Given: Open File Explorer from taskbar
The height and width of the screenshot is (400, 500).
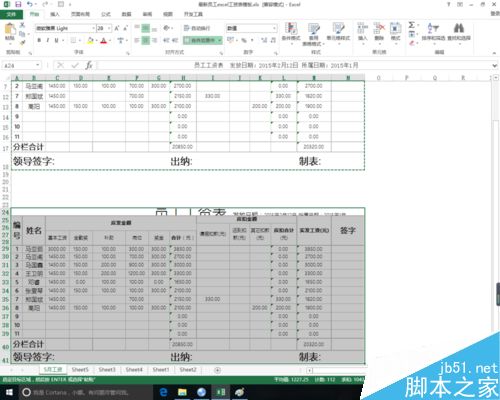Looking at the screenshot, I should 182,392.
